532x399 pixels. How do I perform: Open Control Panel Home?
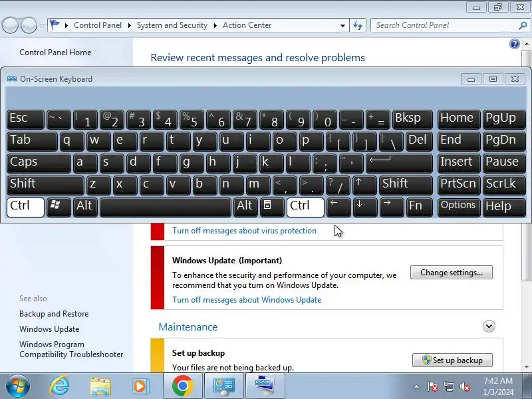[x=55, y=53]
